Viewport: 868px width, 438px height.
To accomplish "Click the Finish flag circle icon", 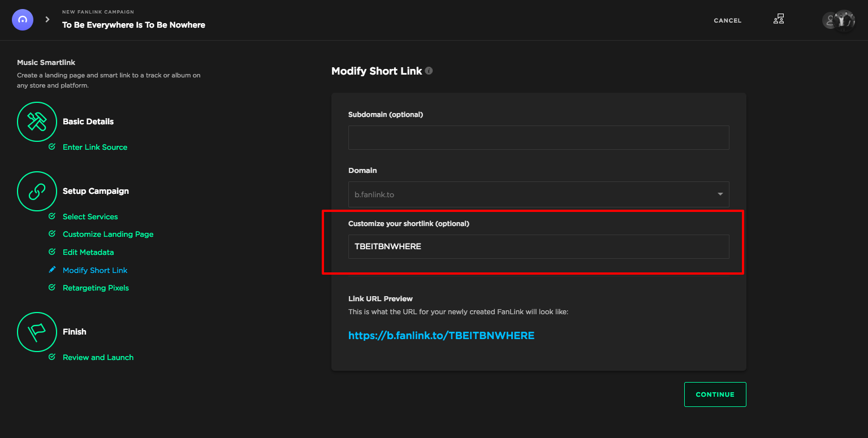I will click(x=37, y=332).
